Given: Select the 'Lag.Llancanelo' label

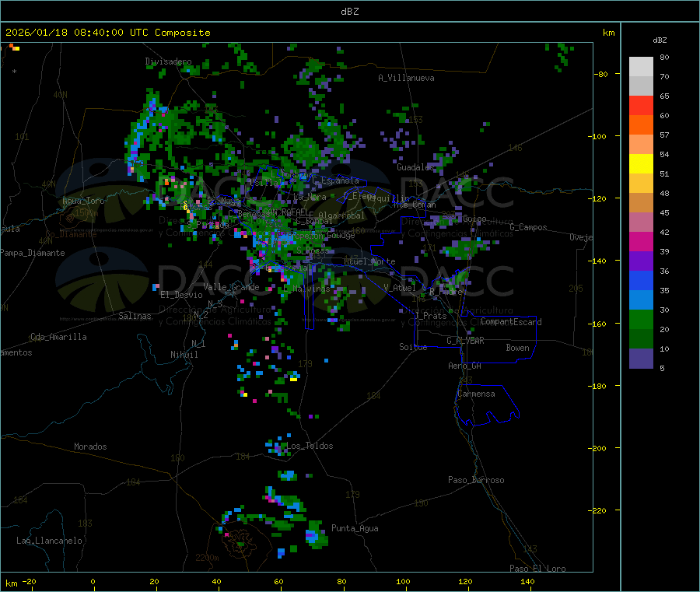Looking at the screenshot, I should (x=49, y=541).
